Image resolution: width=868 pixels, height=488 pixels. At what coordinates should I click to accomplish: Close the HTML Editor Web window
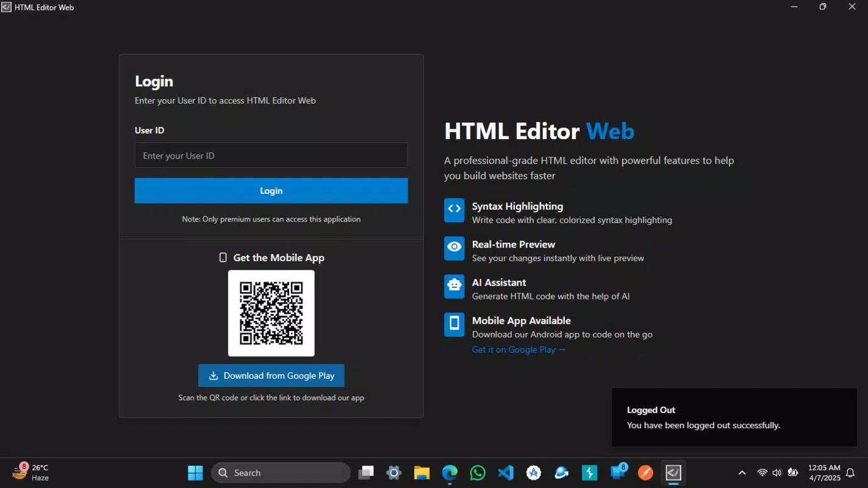(x=852, y=7)
